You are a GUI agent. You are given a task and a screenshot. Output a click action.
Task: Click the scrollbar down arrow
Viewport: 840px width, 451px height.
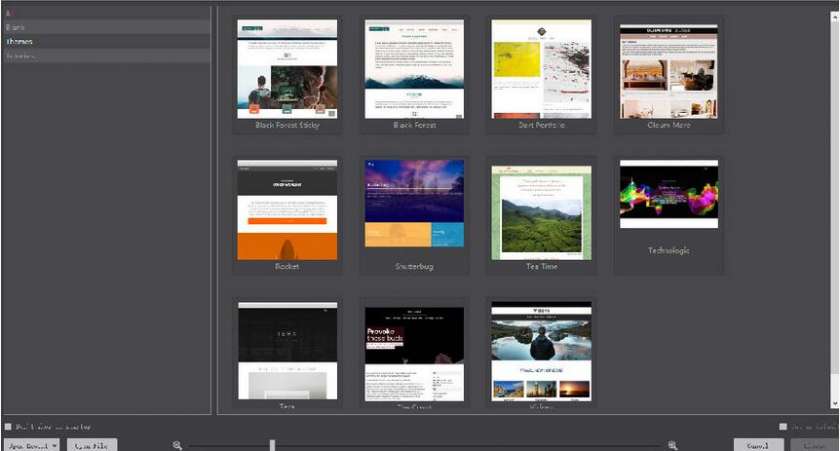(835, 404)
